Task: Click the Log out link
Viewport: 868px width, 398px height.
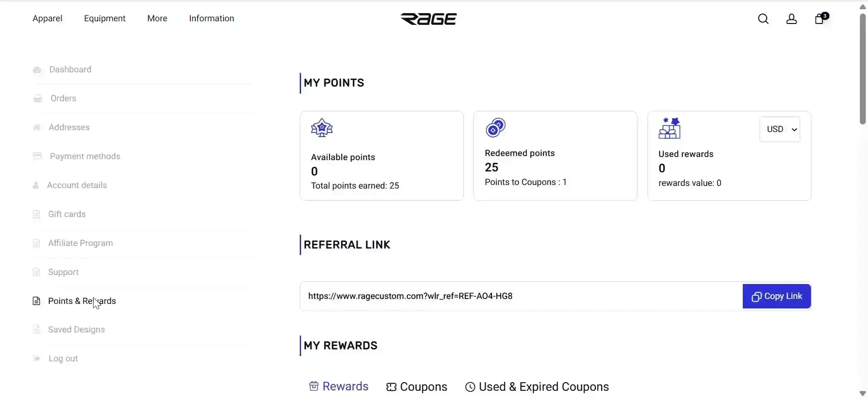Action: [x=63, y=359]
